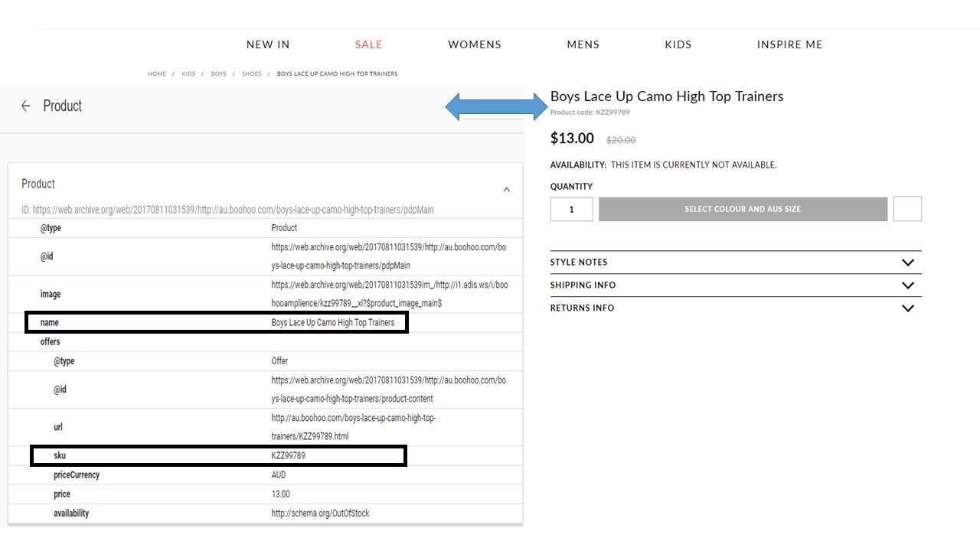Click the blue double-headed arrow
This screenshot has height=551, width=980.
point(495,107)
